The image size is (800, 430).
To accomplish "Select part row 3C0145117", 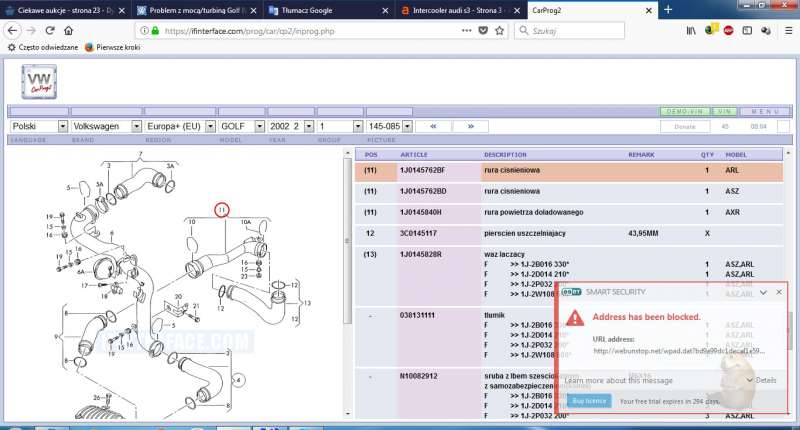I will pos(568,234).
